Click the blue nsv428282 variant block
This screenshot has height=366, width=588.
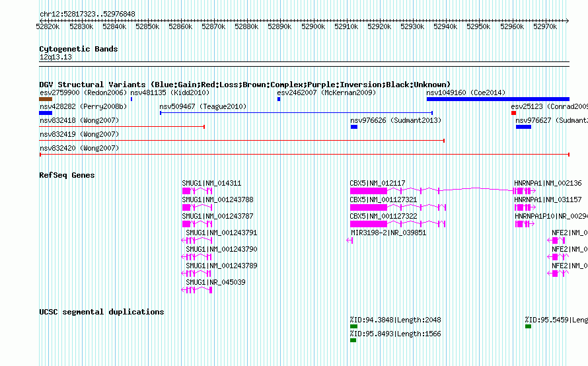(46, 113)
